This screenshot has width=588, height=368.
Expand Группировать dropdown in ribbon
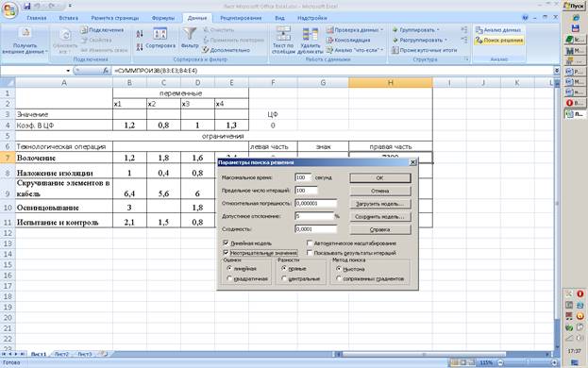point(438,30)
